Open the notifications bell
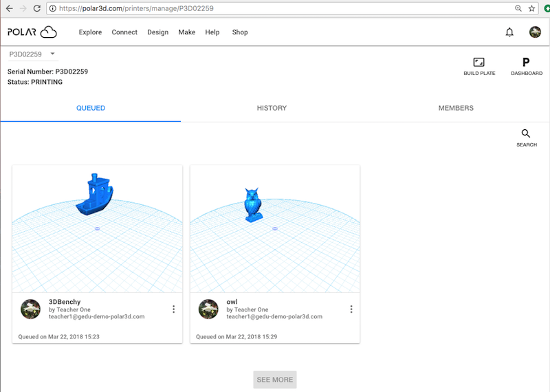550x392 pixels. click(x=509, y=32)
